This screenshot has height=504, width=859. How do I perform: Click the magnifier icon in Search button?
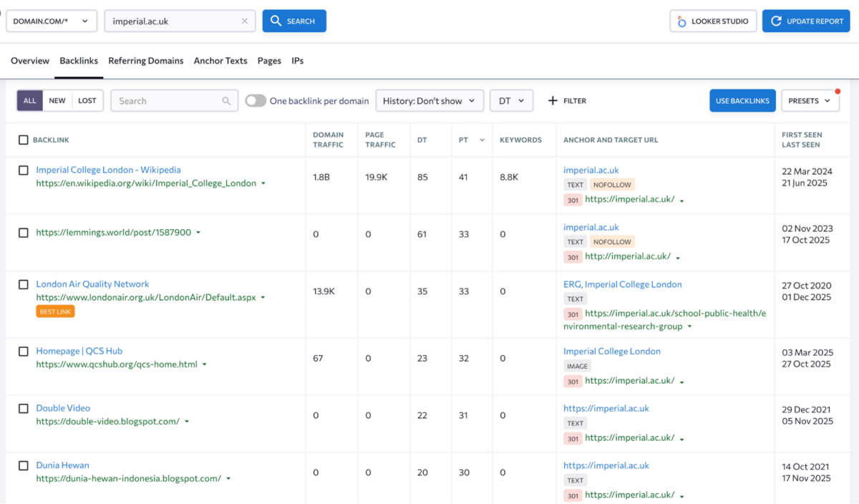point(276,21)
